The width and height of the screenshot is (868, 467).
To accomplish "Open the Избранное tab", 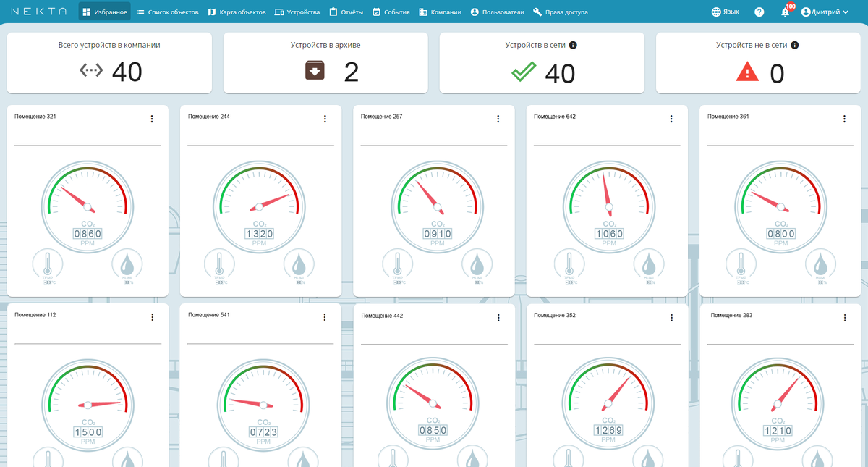I will tap(105, 12).
